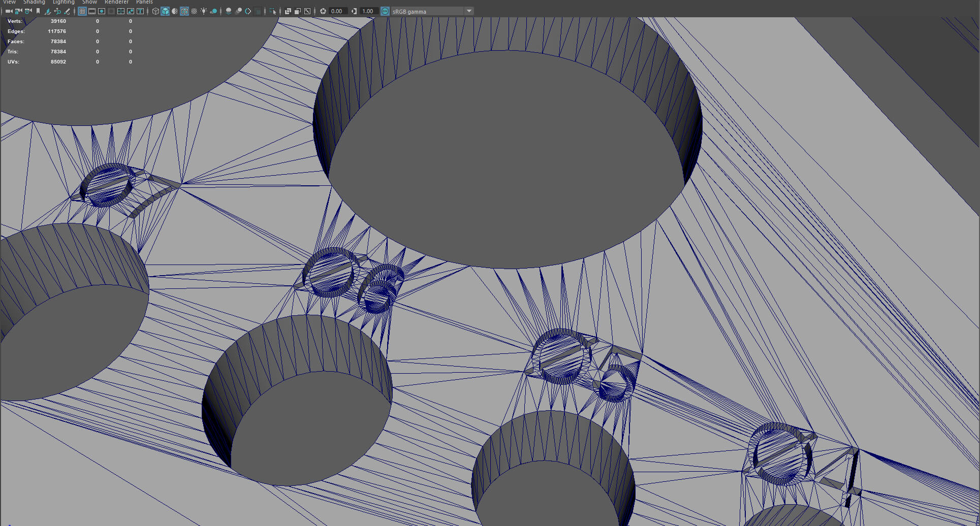Open the sRGB gamma dropdown arrow
This screenshot has height=526, width=980.
[469, 11]
